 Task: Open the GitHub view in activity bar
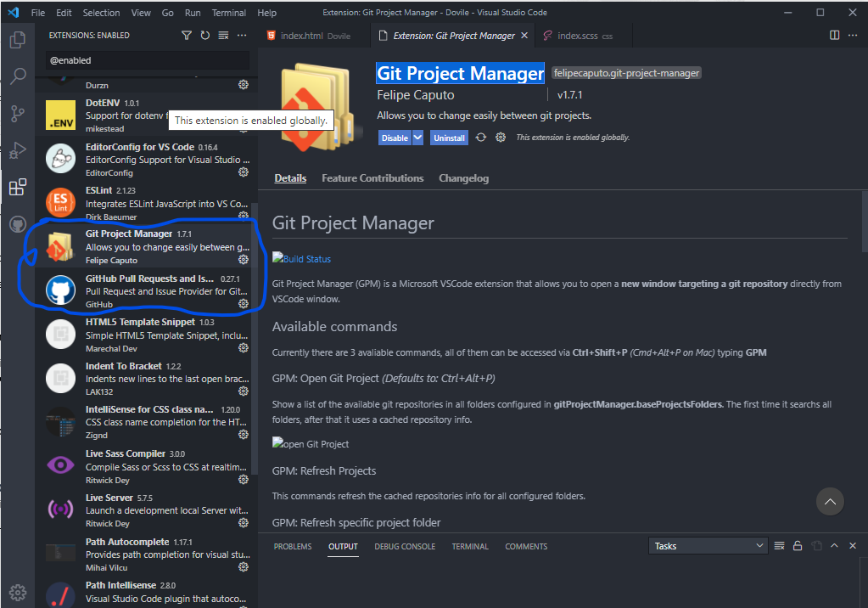pos(18,224)
